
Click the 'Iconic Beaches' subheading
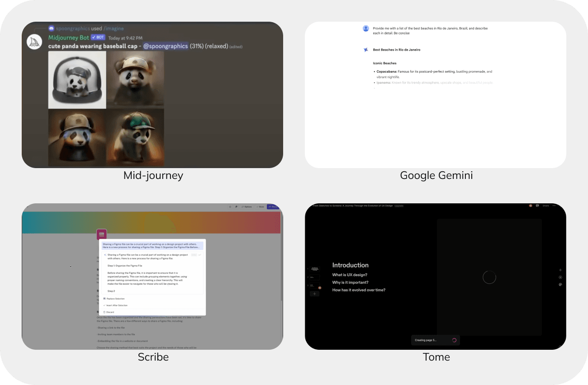tap(384, 63)
